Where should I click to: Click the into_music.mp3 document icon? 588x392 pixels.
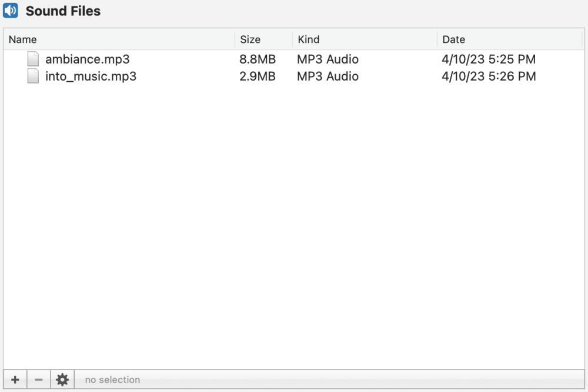tap(34, 76)
